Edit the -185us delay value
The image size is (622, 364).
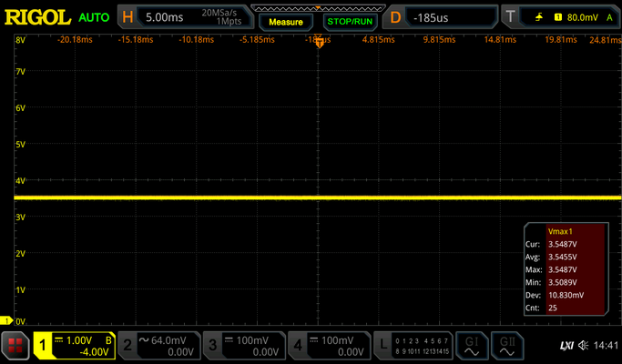(x=431, y=18)
